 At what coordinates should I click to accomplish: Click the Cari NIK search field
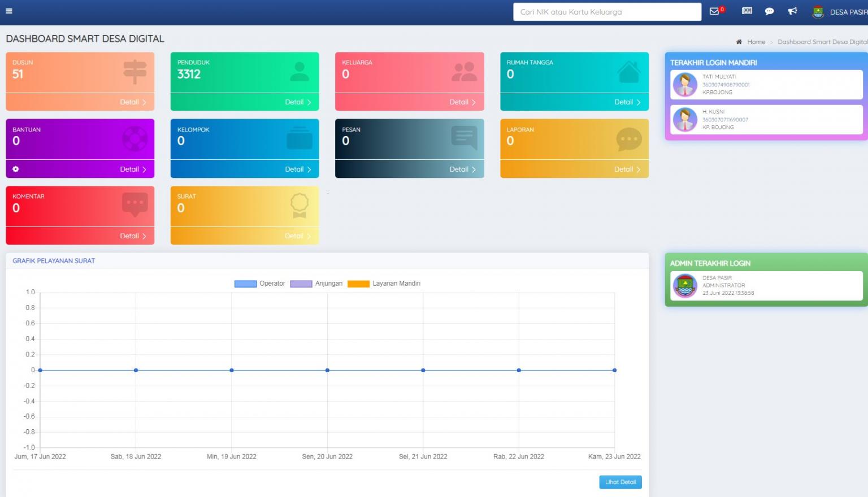point(606,12)
